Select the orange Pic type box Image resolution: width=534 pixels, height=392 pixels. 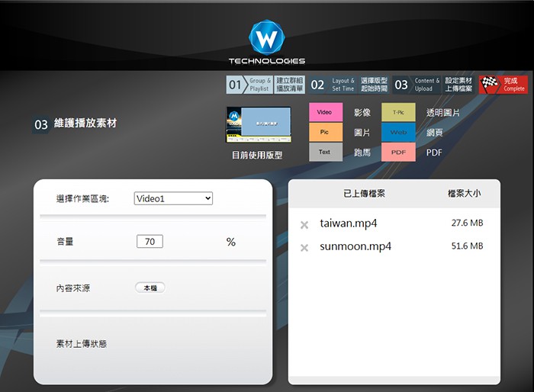(x=325, y=132)
